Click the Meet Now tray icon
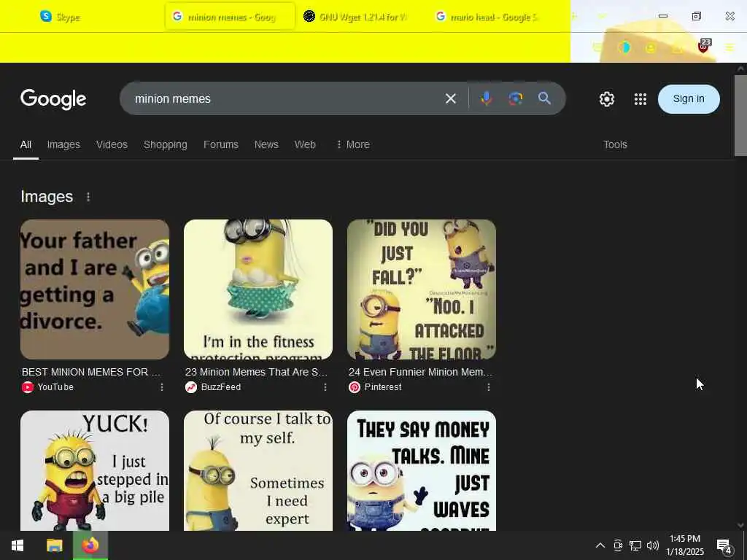Screen dimensions: 747x560 pyautogui.click(x=618, y=545)
